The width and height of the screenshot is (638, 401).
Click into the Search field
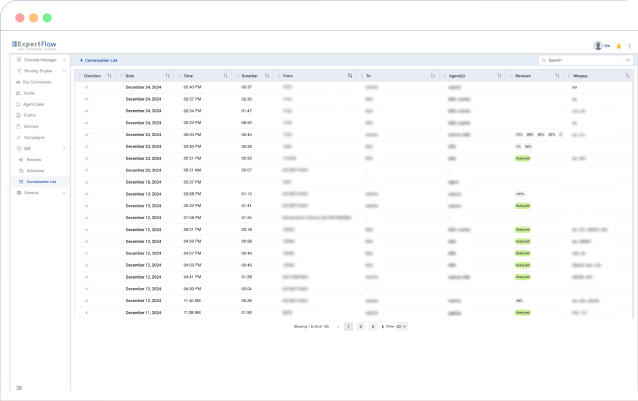coord(582,60)
